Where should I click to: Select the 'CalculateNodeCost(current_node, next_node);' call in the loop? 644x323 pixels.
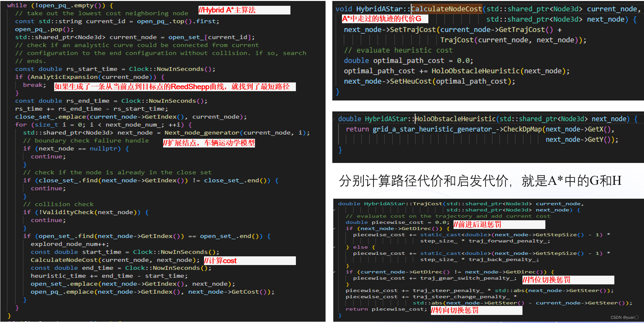coord(115,260)
